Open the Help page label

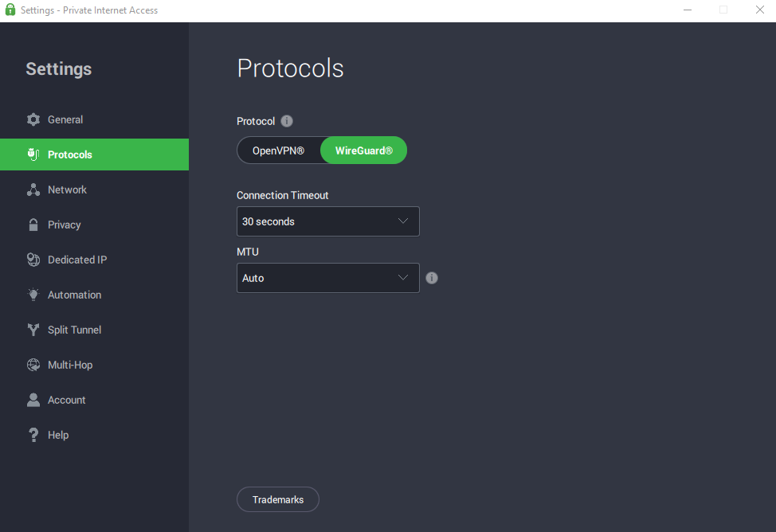pyautogui.click(x=58, y=435)
